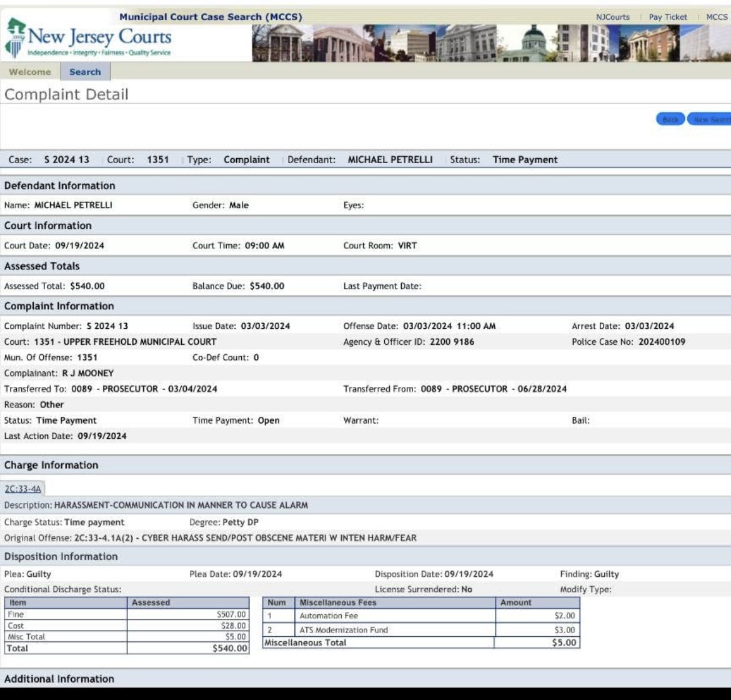Switch to the Welcome tab

[x=30, y=72]
